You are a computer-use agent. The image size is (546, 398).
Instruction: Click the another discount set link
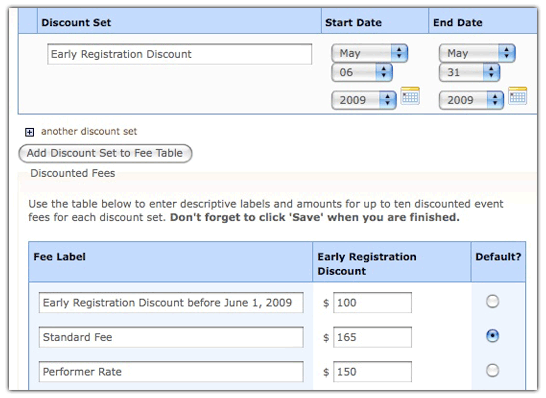click(89, 132)
